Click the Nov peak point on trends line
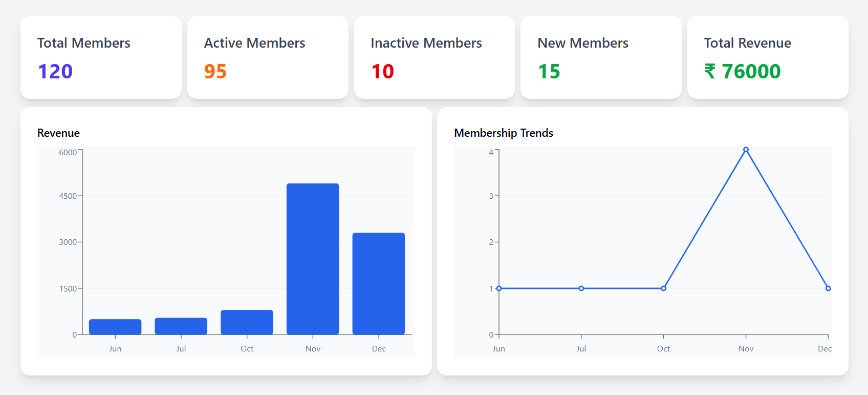Screen dimensions: 868x395 746,150
